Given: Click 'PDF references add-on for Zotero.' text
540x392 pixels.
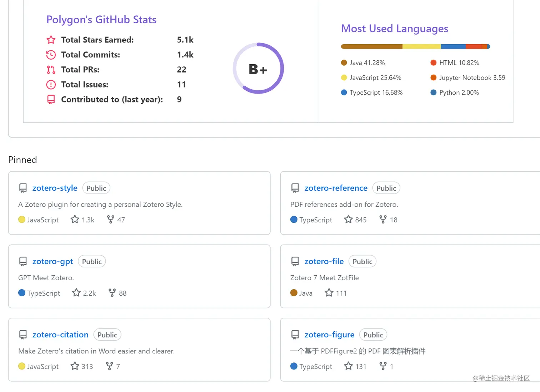Looking at the screenshot, I should point(344,205).
